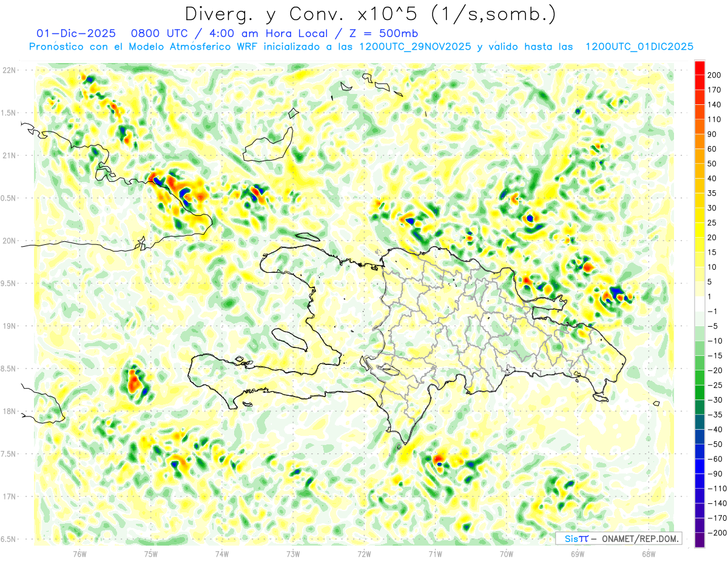Click the positive "5" colorbar value
The height and width of the screenshot is (562, 728).
click(710, 282)
